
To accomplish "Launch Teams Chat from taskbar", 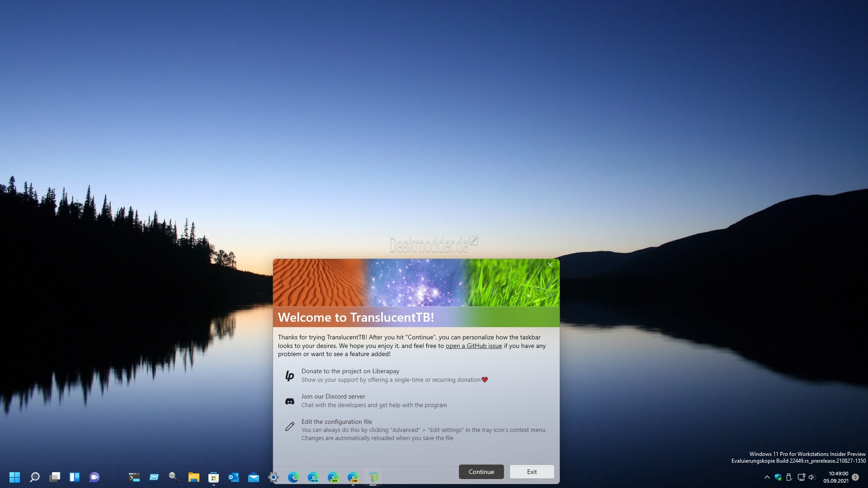I will point(94,477).
